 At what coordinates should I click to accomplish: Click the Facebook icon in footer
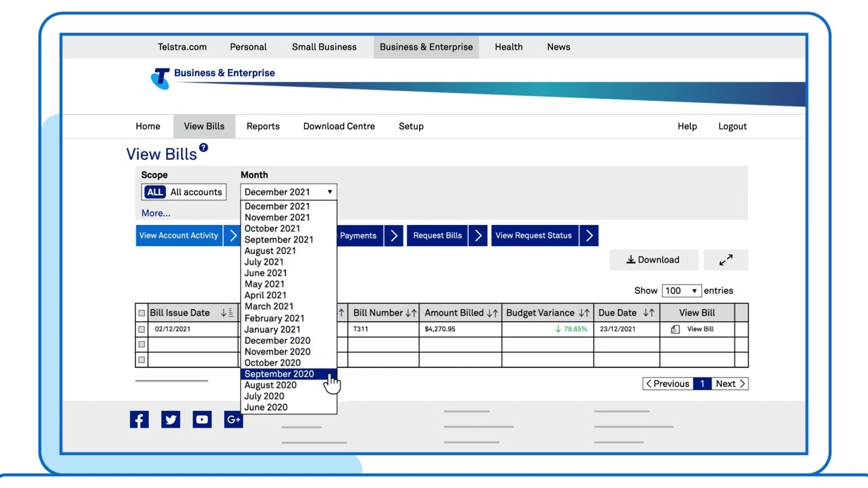click(139, 420)
